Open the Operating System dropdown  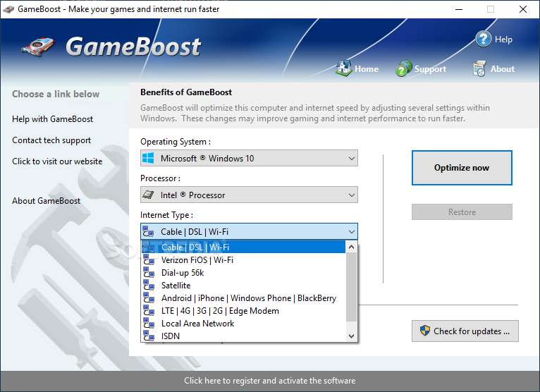click(x=249, y=158)
